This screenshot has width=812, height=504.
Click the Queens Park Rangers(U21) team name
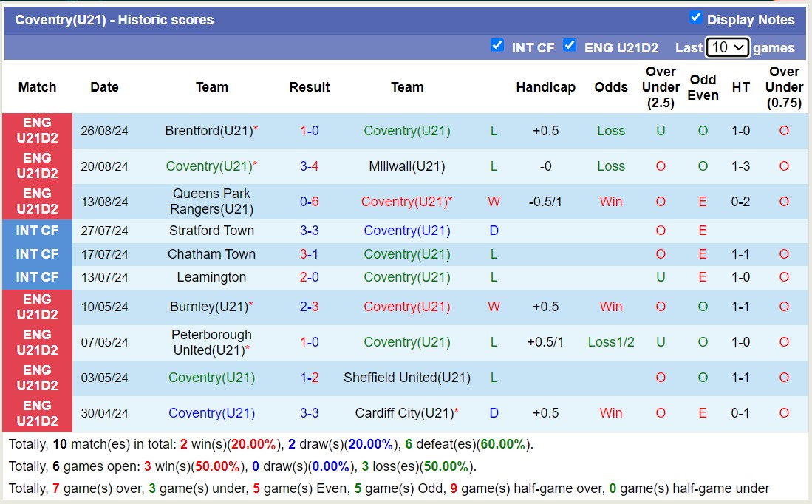click(211, 201)
